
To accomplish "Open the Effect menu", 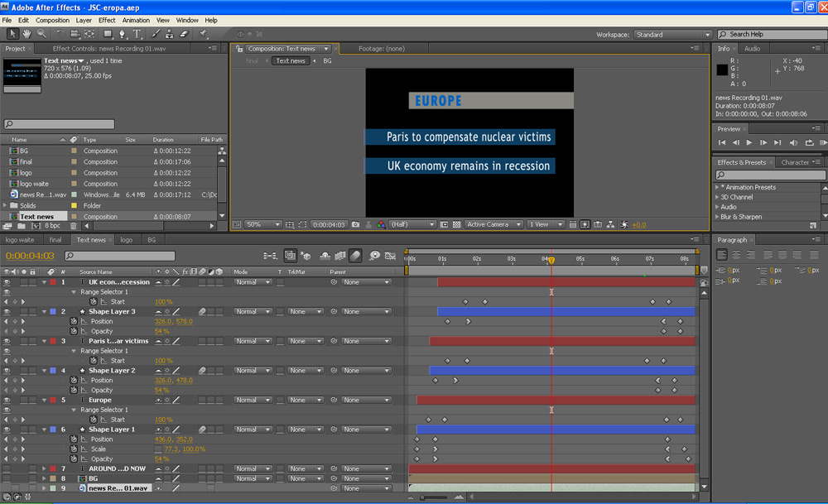I will pyautogui.click(x=107, y=20).
